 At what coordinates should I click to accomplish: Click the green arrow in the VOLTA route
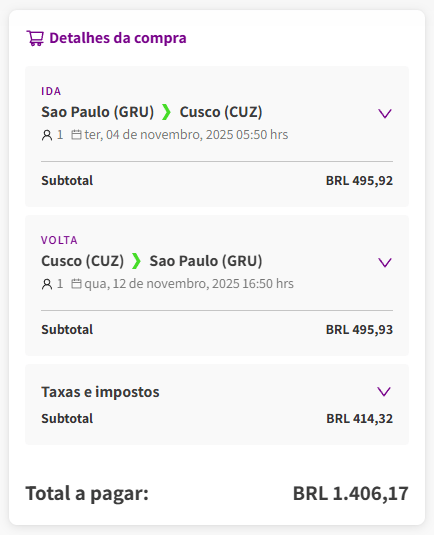tap(136, 261)
